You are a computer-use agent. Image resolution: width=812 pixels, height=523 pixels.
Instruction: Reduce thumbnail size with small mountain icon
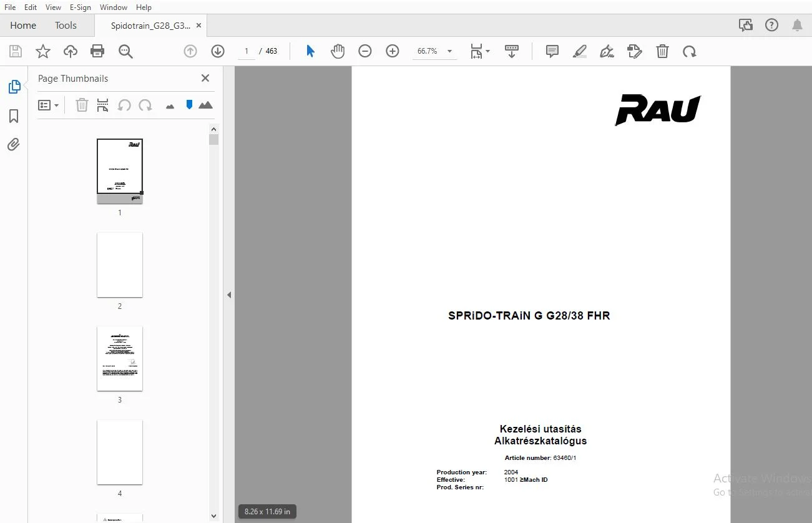pos(170,107)
